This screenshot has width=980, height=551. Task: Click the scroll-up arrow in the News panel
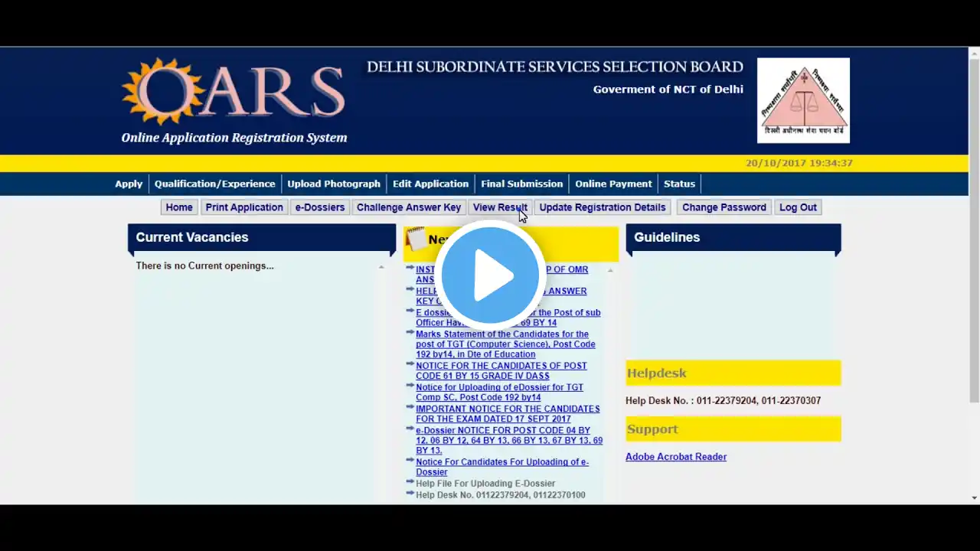pos(610,270)
